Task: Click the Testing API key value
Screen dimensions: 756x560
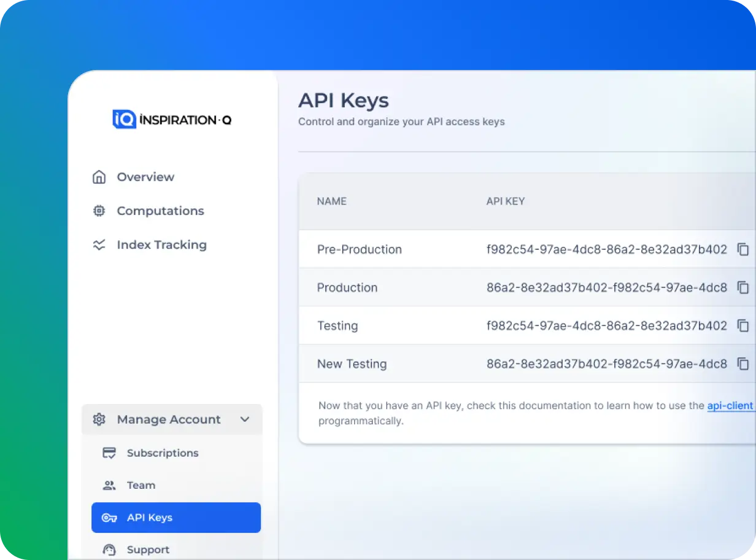Action: coord(607,325)
